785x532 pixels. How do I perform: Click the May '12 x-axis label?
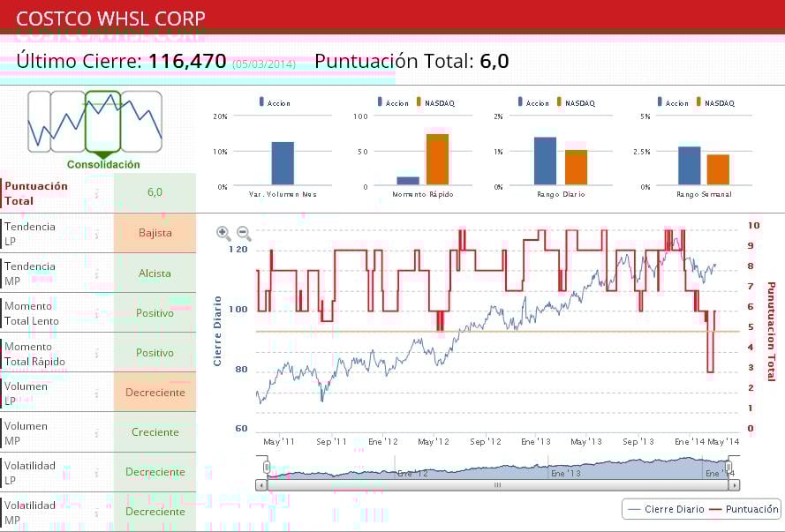434,442
